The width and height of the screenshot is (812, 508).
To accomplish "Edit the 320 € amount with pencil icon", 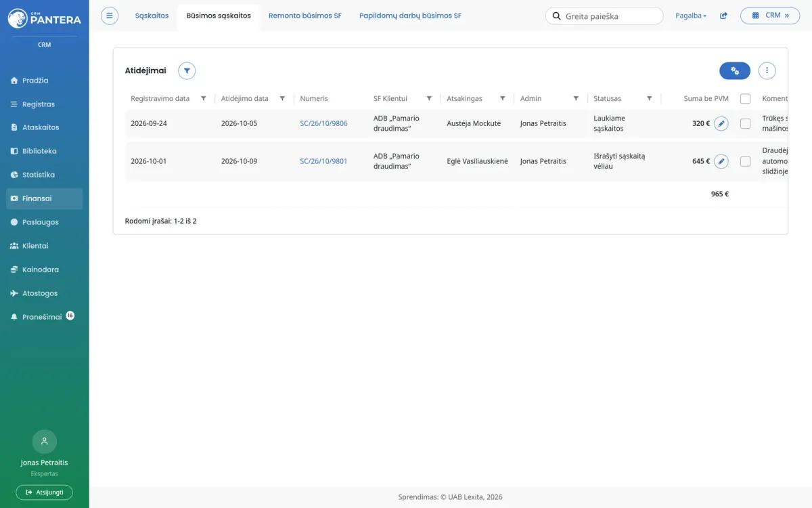I will pos(721,124).
